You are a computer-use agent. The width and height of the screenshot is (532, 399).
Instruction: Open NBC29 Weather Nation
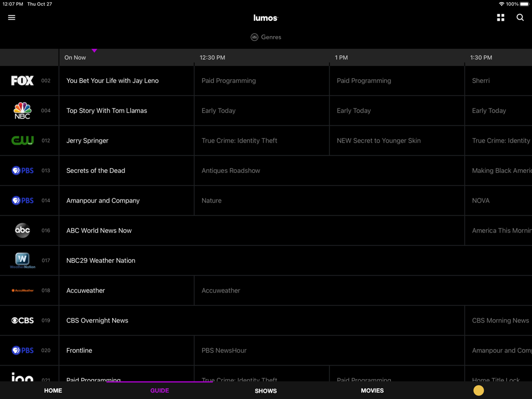coord(295,261)
